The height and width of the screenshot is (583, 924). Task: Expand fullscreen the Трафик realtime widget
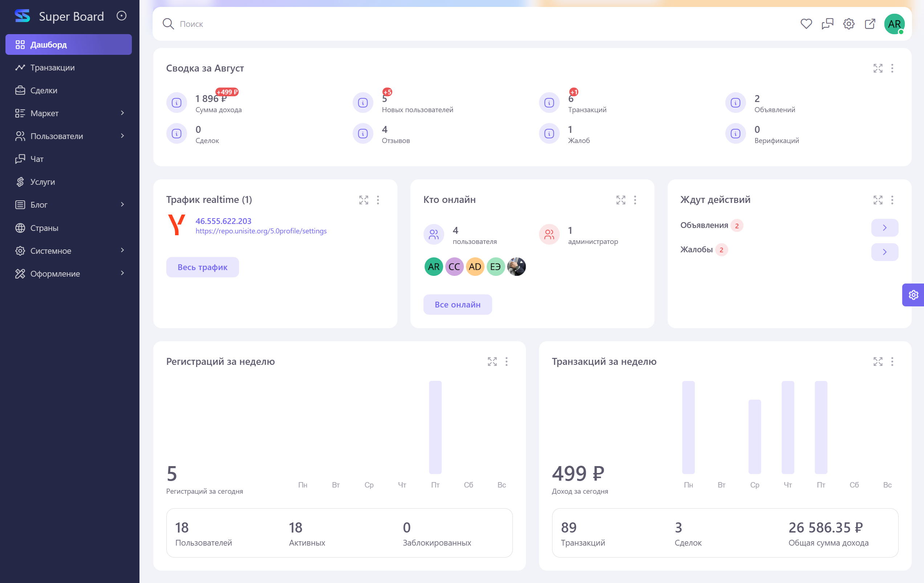pyautogui.click(x=363, y=200)
